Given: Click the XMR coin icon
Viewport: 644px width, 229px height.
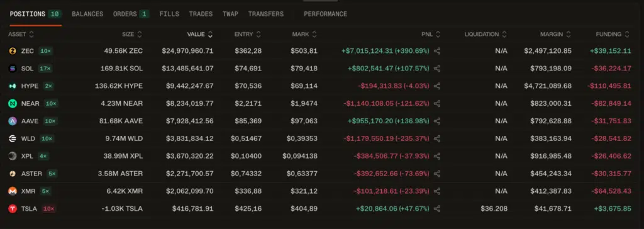Looking at the screenshot, I should [x=13, y=191].
